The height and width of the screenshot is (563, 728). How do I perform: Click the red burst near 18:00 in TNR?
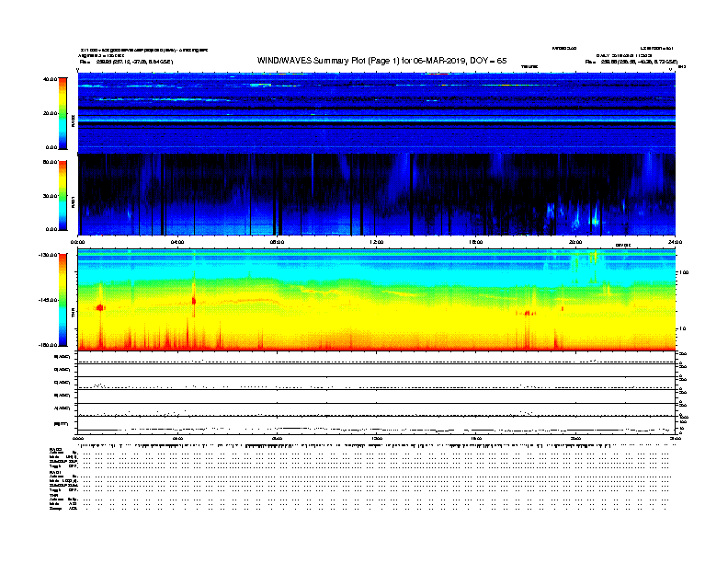(527, 313)
